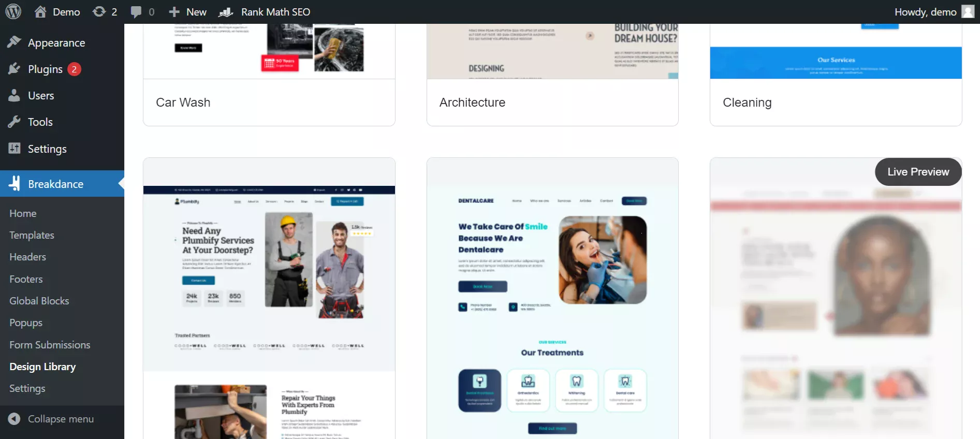The height and width of the screenshot is (439, 980).
Task: Open the New content dropdown
Action: [x=187, y=11]
